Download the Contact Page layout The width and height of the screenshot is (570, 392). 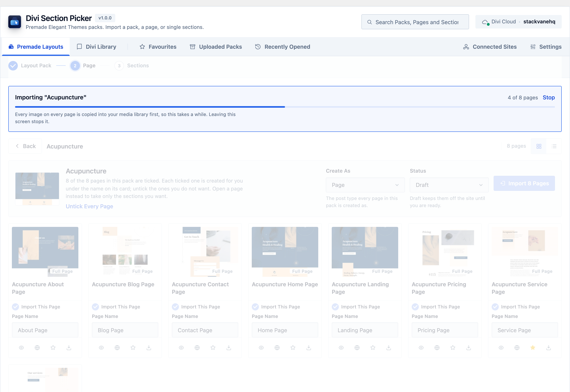(x=229, y=347)
